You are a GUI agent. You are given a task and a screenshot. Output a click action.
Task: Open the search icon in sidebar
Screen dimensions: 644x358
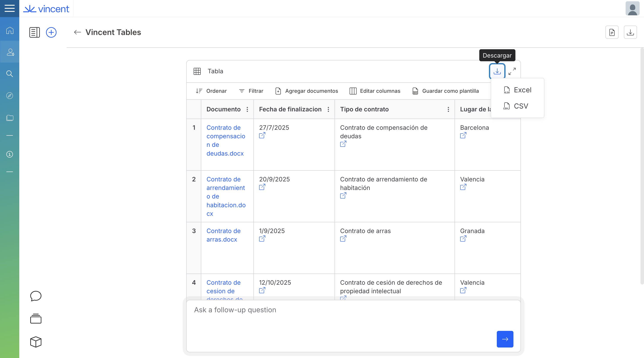click(x=10, y=74)
